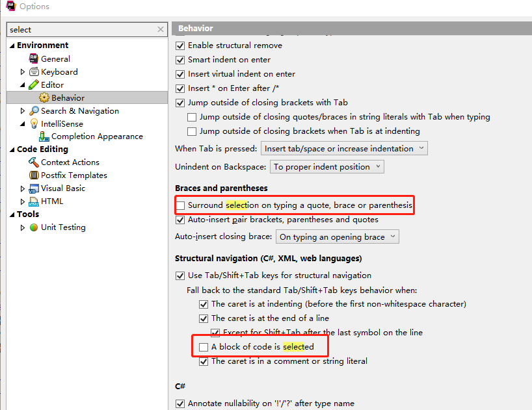Open Auto-insert closing brace dropdown

tap(337, 237)
